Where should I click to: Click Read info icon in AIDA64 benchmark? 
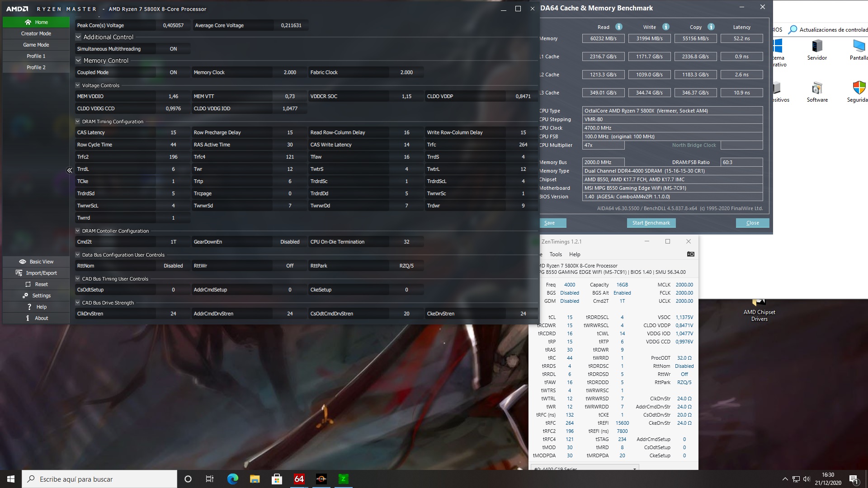(619, 27)
